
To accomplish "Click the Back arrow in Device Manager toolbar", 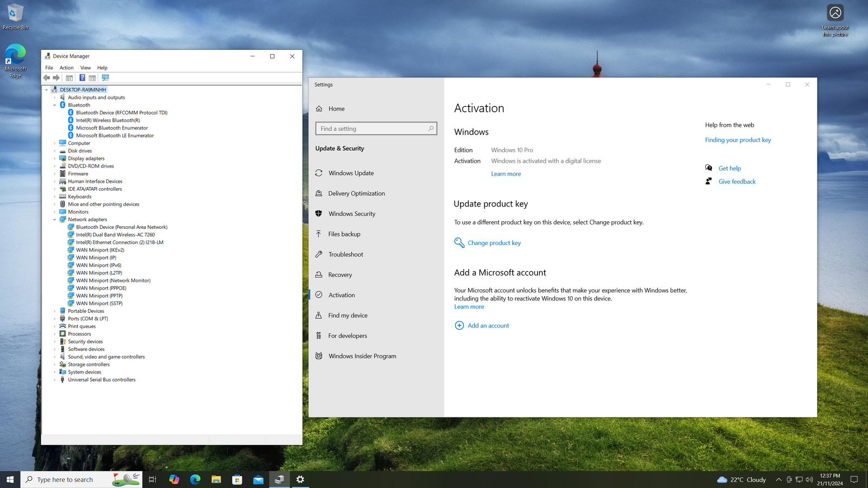I will 47,78.
